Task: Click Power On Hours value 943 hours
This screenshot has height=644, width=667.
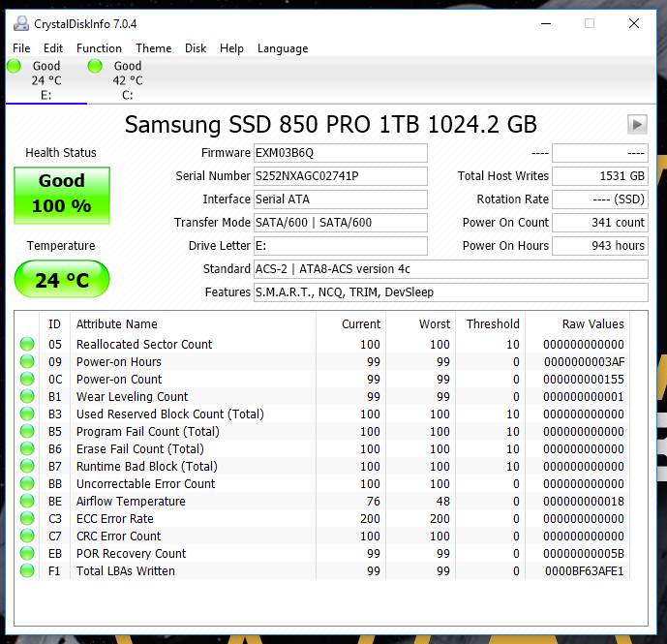Action: click(600, 246)
